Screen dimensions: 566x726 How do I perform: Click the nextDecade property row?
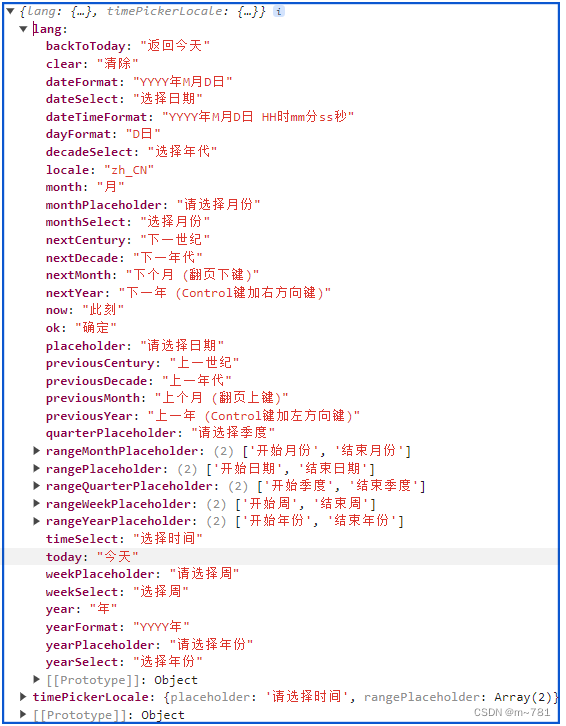(x=124, y=257)
